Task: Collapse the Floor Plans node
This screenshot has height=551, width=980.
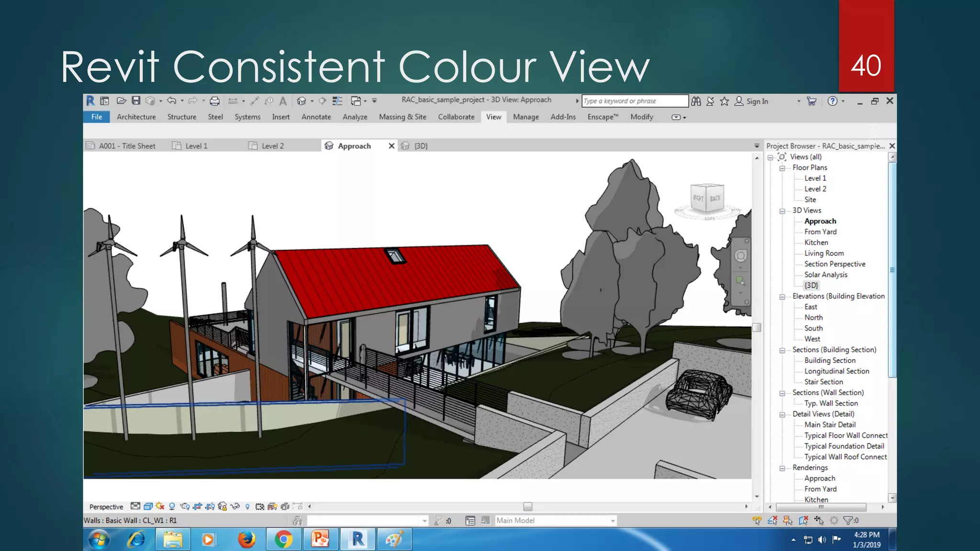Action: 782,168
